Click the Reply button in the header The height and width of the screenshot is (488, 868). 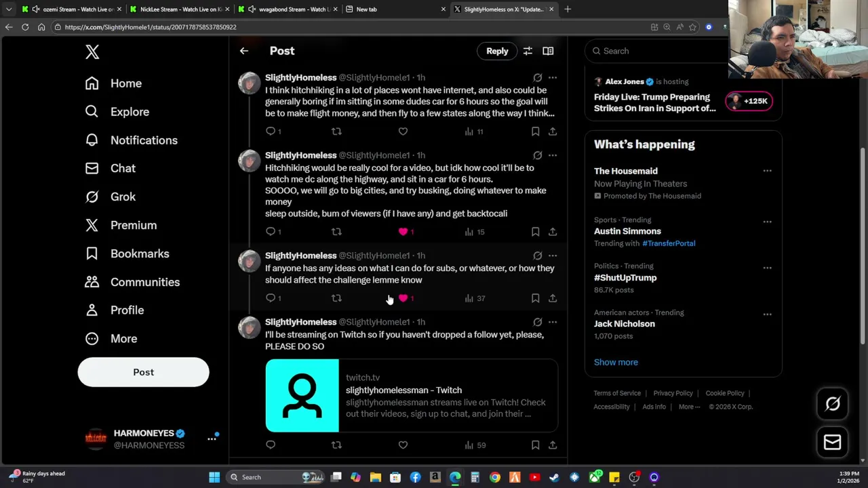click(x=497, y=51)
